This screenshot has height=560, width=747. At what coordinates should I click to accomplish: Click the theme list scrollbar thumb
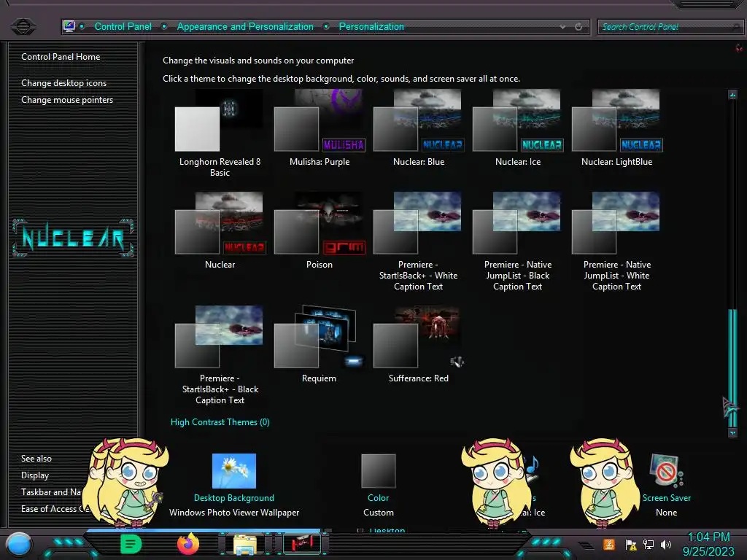[732, 367]
